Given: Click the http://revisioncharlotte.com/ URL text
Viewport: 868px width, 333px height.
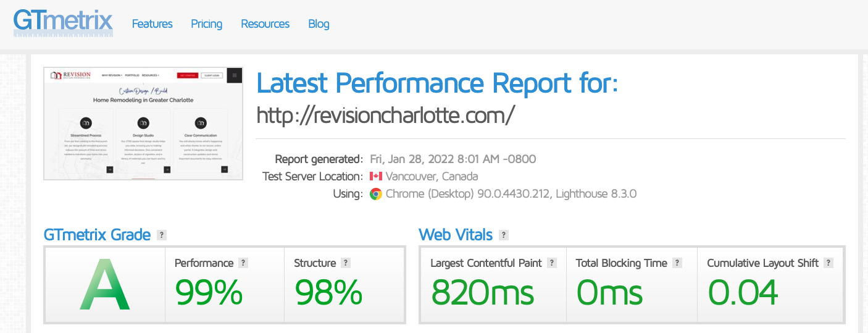Looking at the screenshot, I should click(x=385, y=115).
